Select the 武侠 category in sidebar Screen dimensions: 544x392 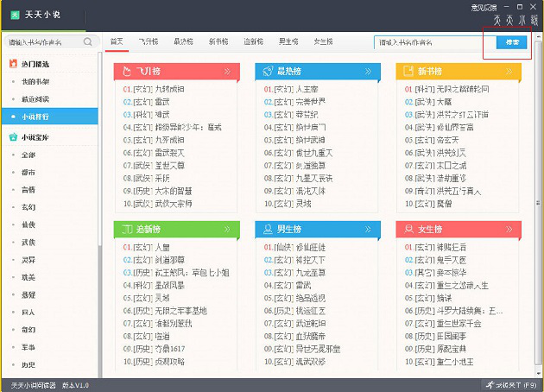pos(28,242)
